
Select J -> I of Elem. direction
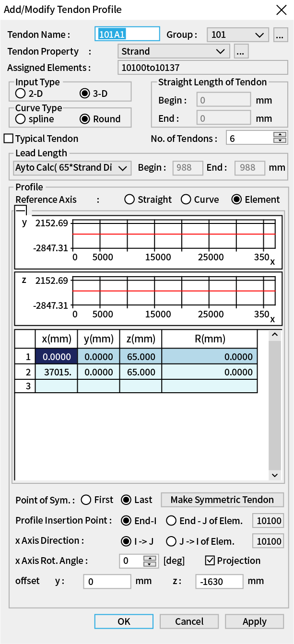coord(171,541)
